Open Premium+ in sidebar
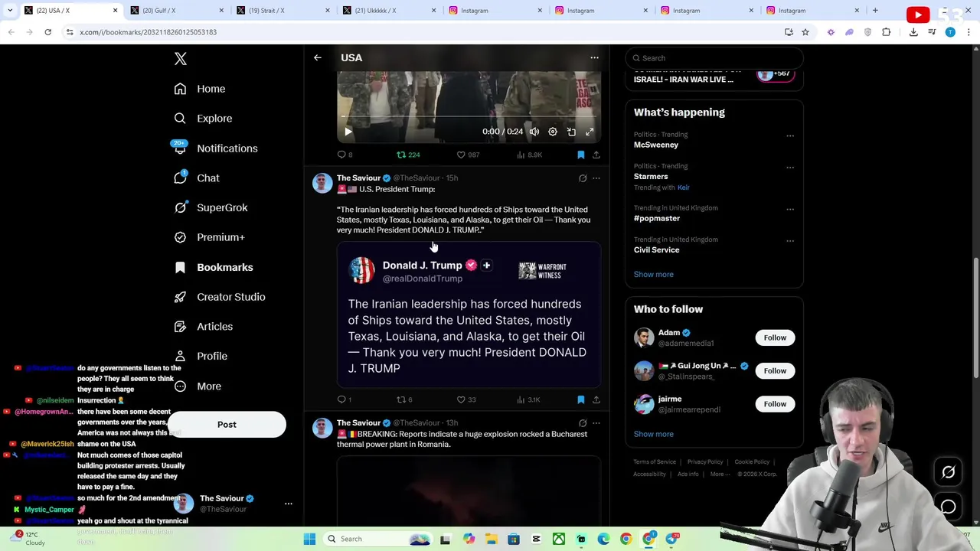This screenshot has height=551, width=980. [x=209, y=237]
